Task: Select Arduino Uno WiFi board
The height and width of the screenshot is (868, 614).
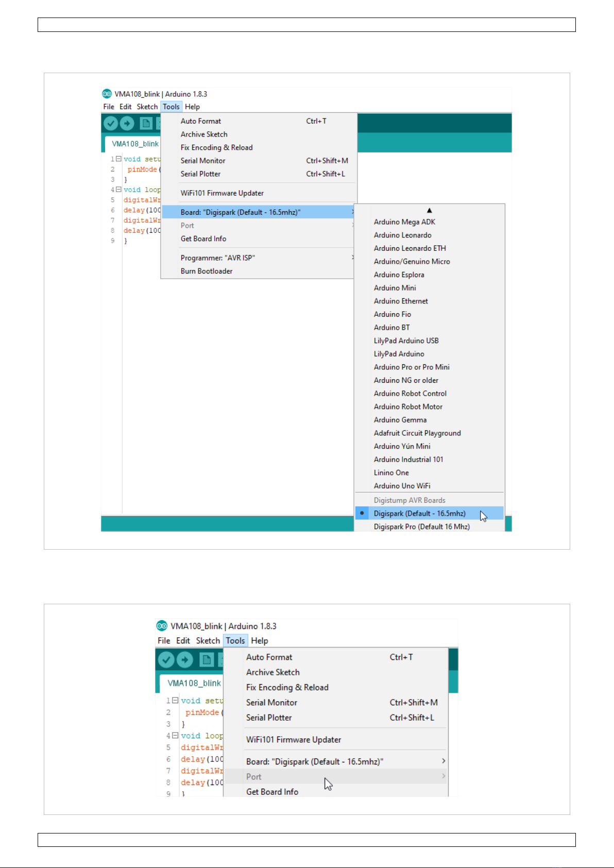Action: [x=429, y=486]
